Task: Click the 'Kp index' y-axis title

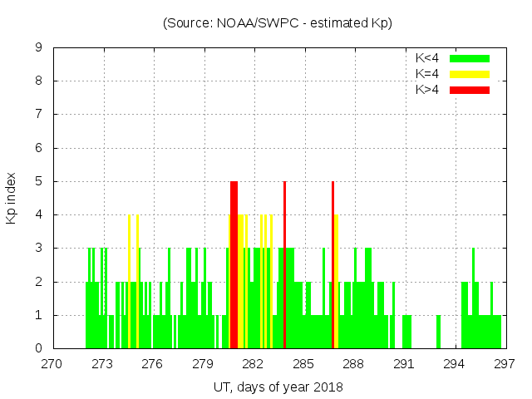Action: coord(12,198)
